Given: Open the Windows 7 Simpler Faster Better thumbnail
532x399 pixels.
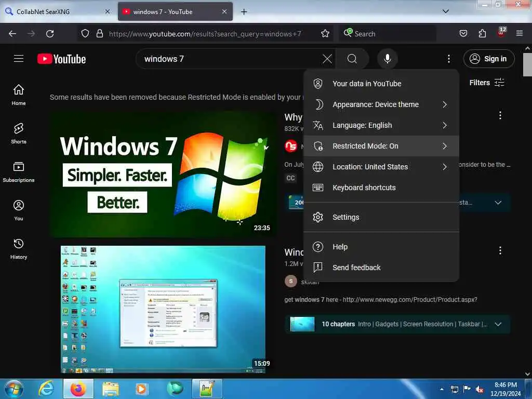Looking at the screenshot, I should tap(163, 175).
